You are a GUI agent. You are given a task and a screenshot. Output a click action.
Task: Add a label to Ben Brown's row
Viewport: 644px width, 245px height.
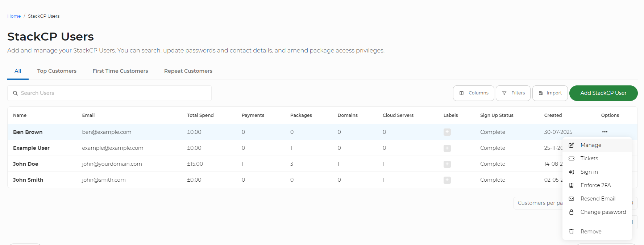click(x=447, y=132)
